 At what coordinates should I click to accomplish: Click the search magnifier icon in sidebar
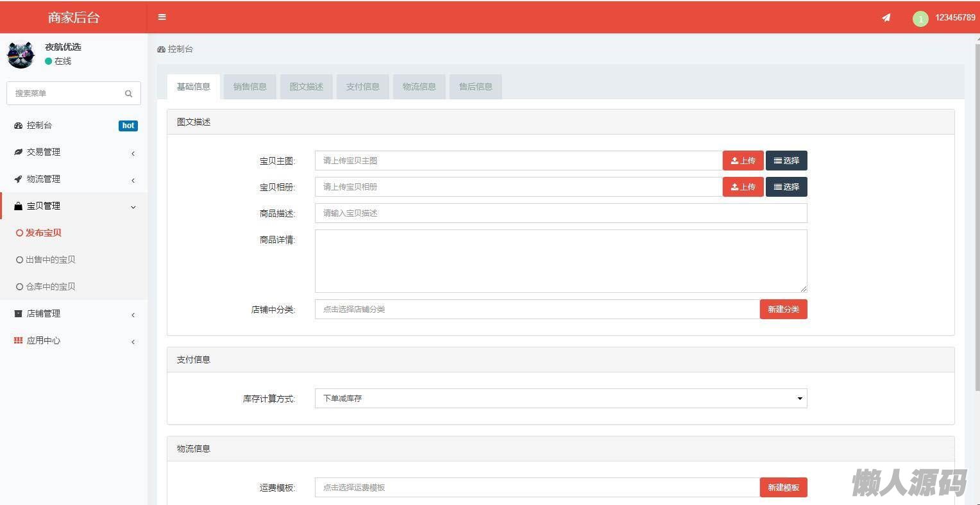click(x=128, y=94)
